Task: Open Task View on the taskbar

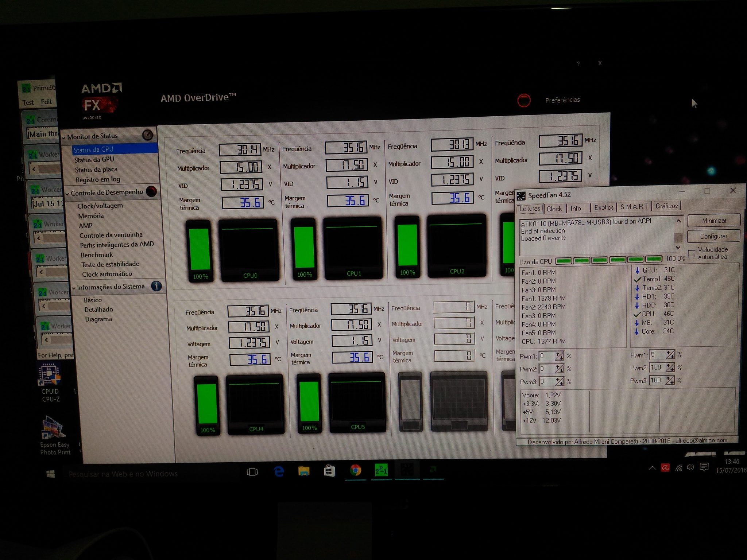Action: pos(252,472)
